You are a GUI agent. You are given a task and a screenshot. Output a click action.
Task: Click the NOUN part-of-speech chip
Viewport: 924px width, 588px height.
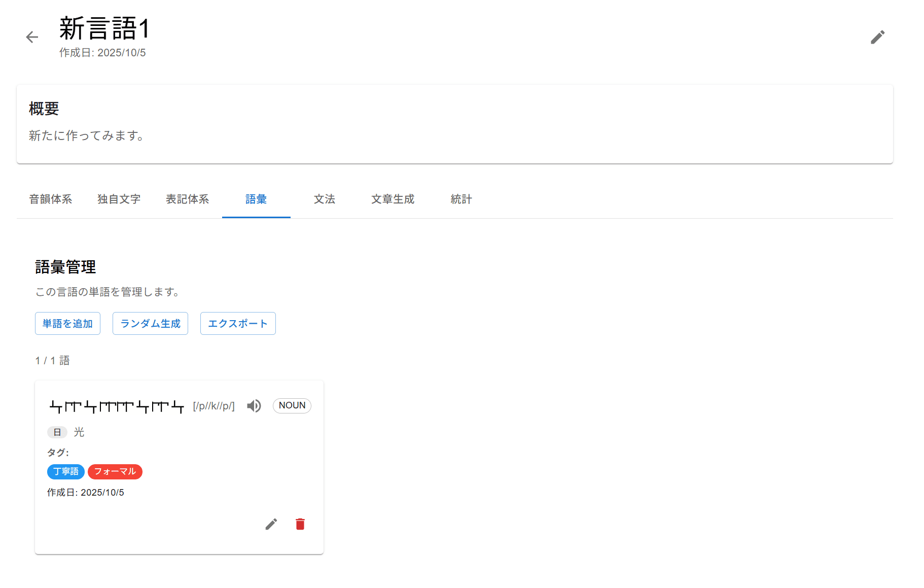[x=292, y=406]
